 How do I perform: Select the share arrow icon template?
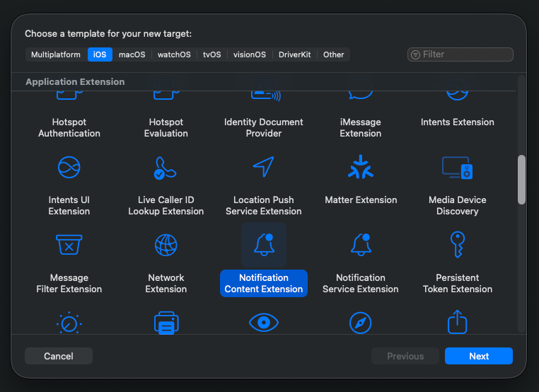[458, 322]
